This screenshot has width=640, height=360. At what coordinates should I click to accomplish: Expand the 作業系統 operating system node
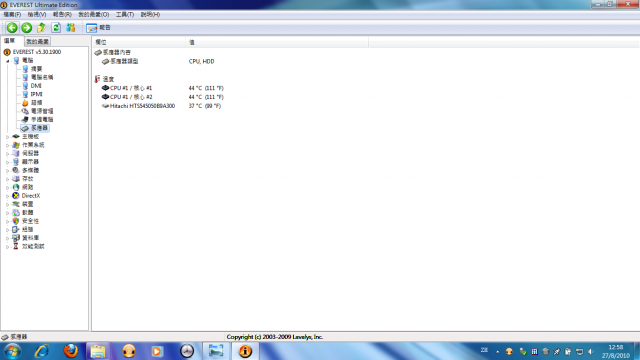[x=7, y=146]
